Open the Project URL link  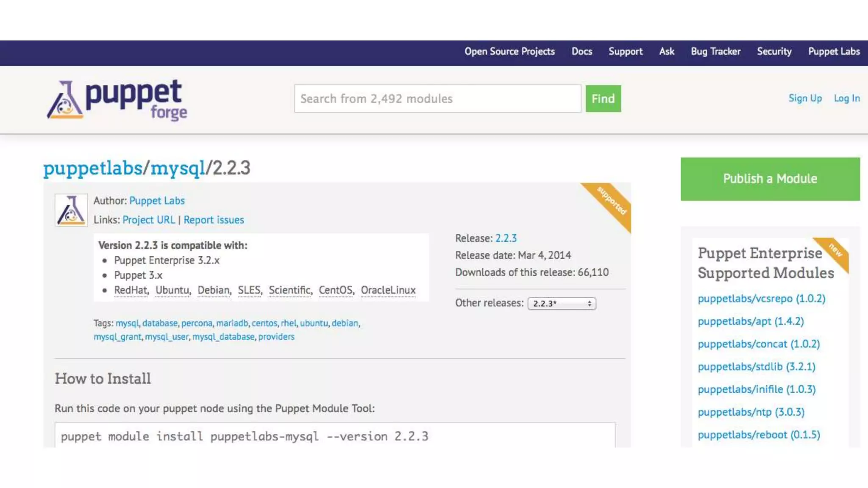click(x=148, y=220)
